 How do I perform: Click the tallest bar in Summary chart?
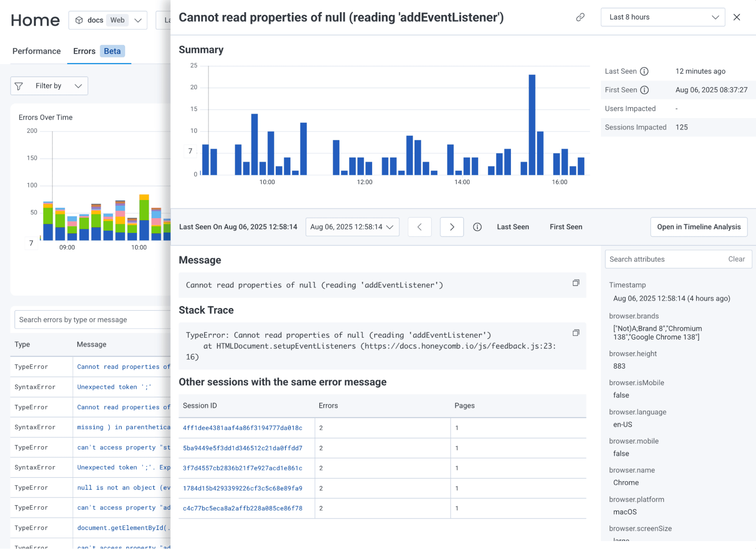pos(532,125)
